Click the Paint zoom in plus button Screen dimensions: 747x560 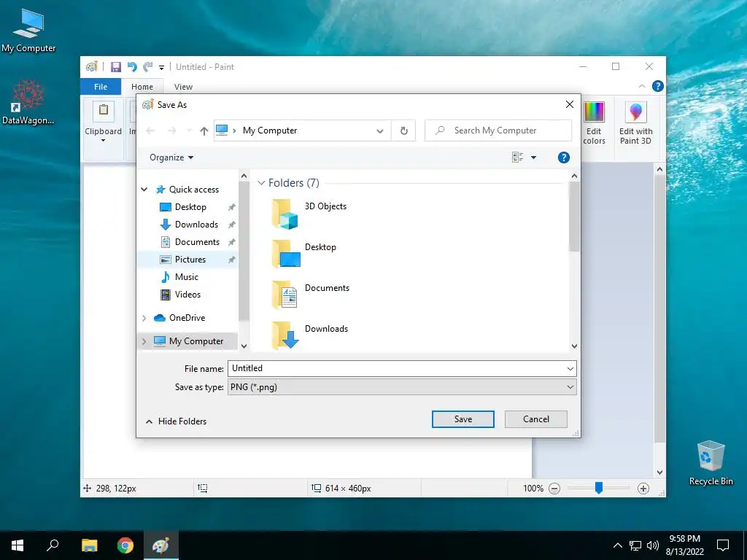[x=643, y=489]
